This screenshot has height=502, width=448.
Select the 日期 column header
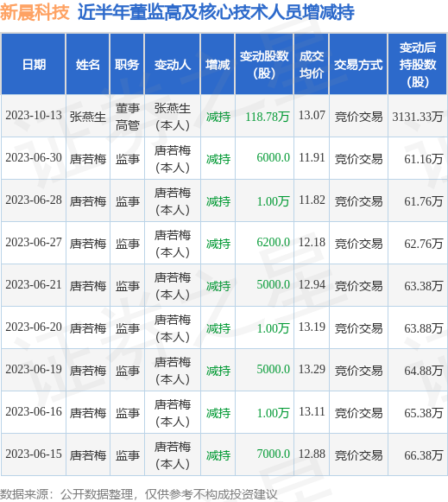tap(34, 65)
